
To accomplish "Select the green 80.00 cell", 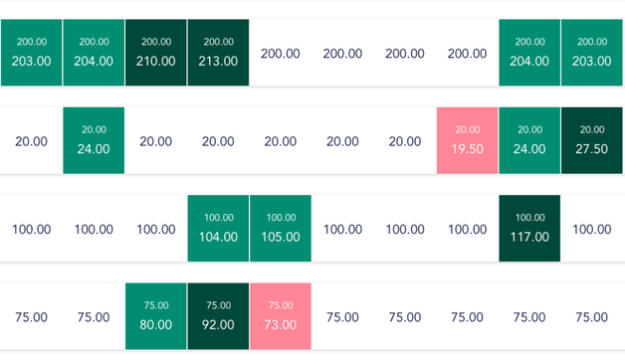I will click(156, 316).
